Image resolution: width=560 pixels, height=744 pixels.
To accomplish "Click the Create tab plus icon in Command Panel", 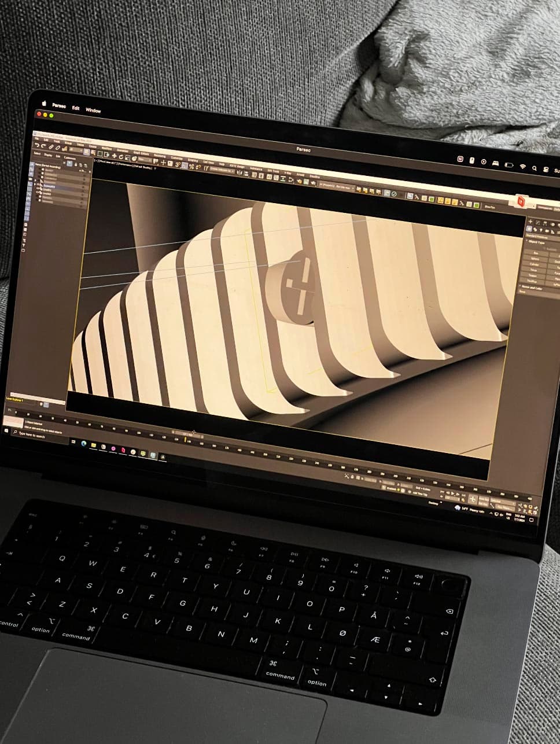I will (529, 222).
